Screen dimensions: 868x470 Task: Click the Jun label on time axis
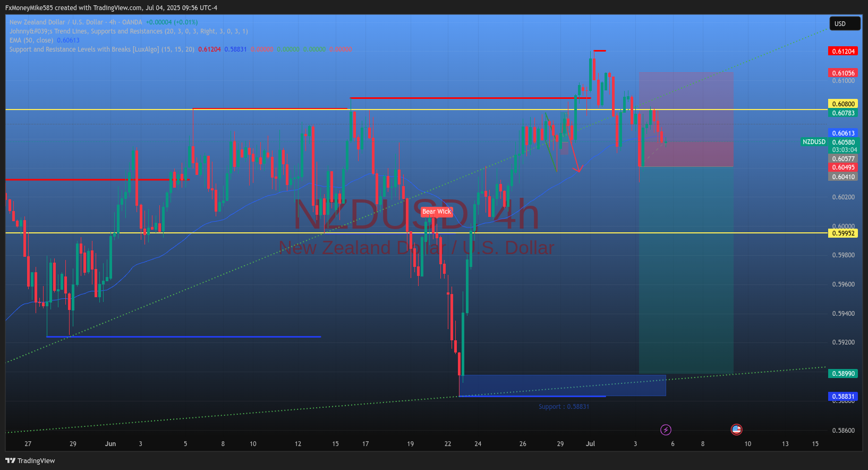tap(110, 444)
